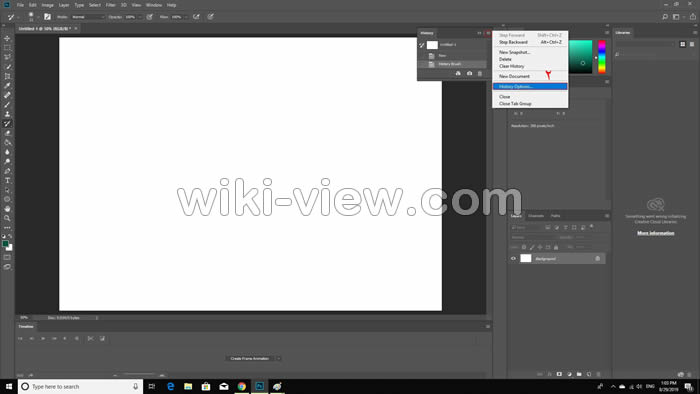
Task: Delete current state trash icon in History
Action: (480, 73)
